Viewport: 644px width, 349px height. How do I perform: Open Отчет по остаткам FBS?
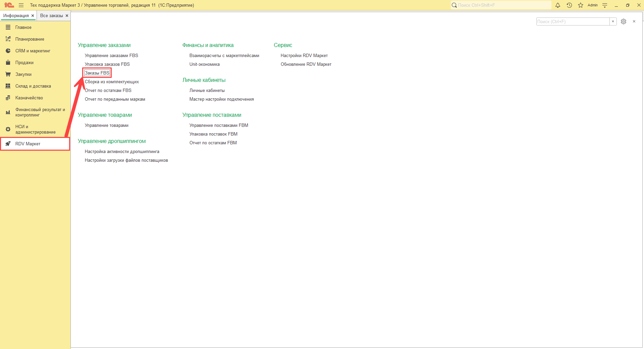pos(108,90)
